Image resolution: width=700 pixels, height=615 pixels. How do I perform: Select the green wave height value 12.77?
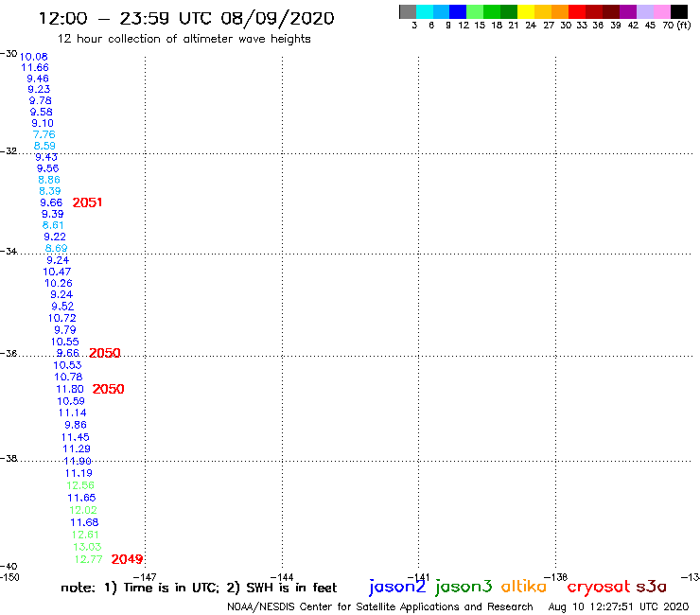(x=88, y=559)
